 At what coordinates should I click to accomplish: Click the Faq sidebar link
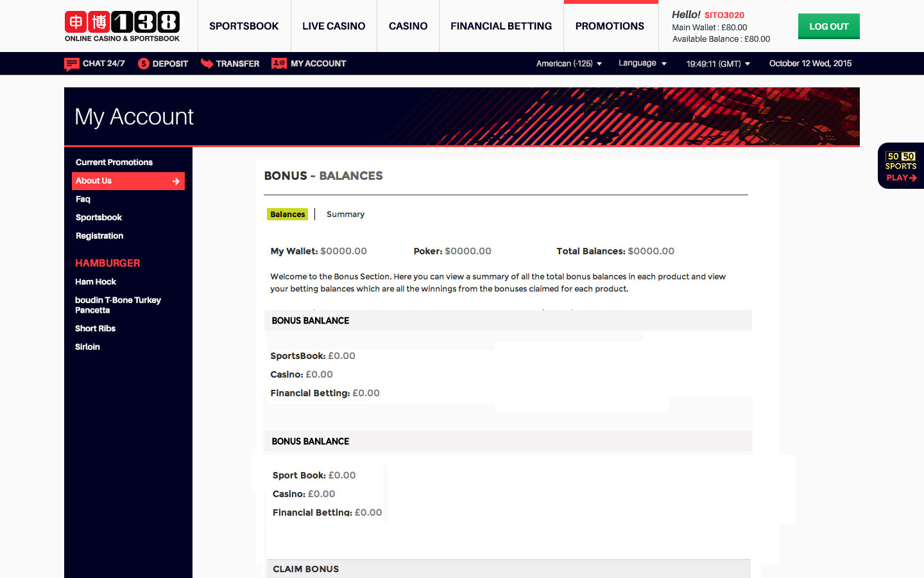click(83, 199)
